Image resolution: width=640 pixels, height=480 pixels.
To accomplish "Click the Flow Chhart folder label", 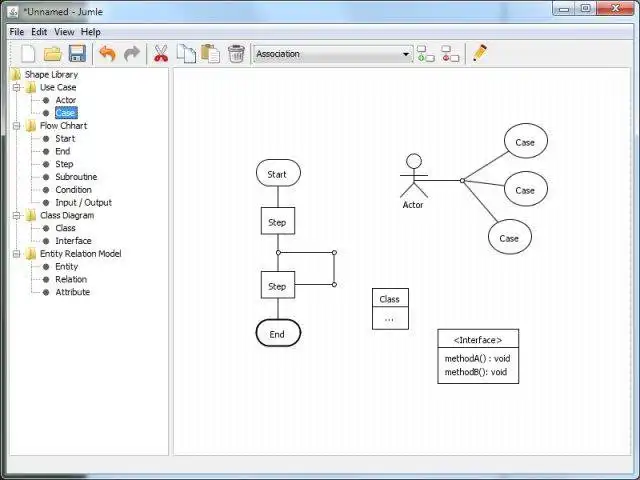I will point(63,126).
